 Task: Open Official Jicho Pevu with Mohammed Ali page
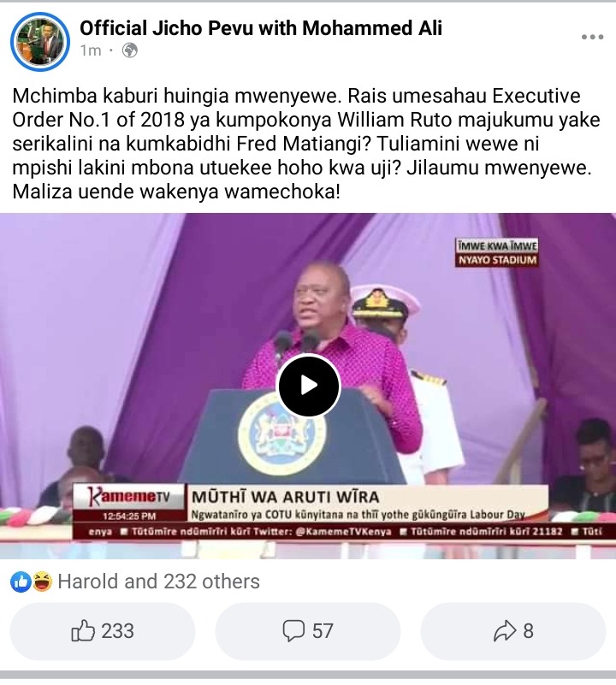point(261,28)
